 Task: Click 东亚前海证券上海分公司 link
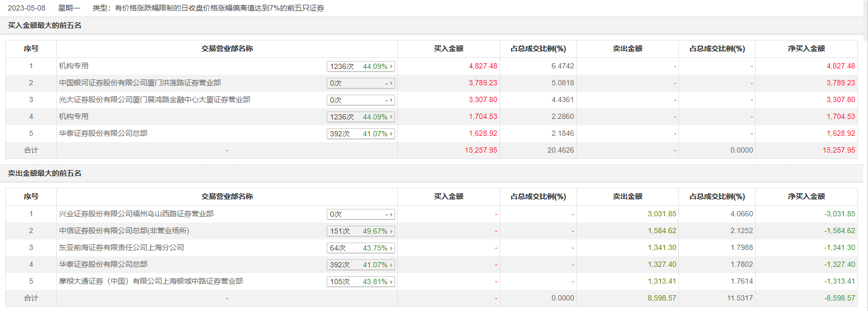point(121,247)
